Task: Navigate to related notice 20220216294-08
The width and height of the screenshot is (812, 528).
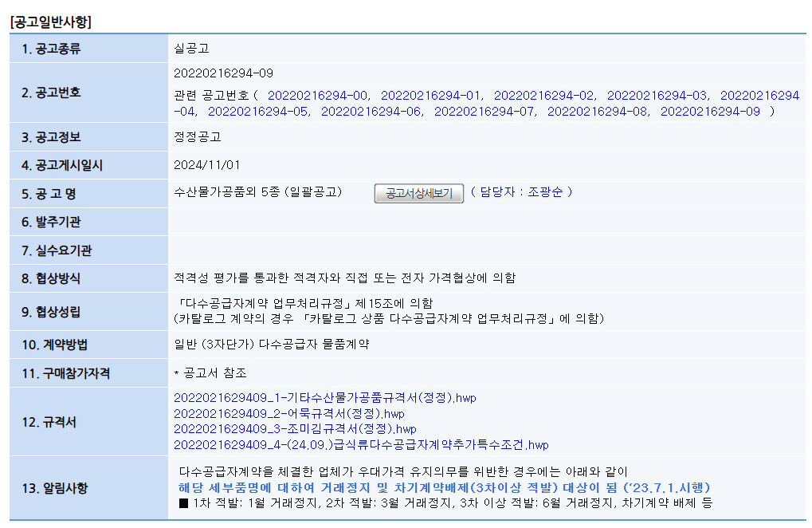Action: (x=597, y=112)
